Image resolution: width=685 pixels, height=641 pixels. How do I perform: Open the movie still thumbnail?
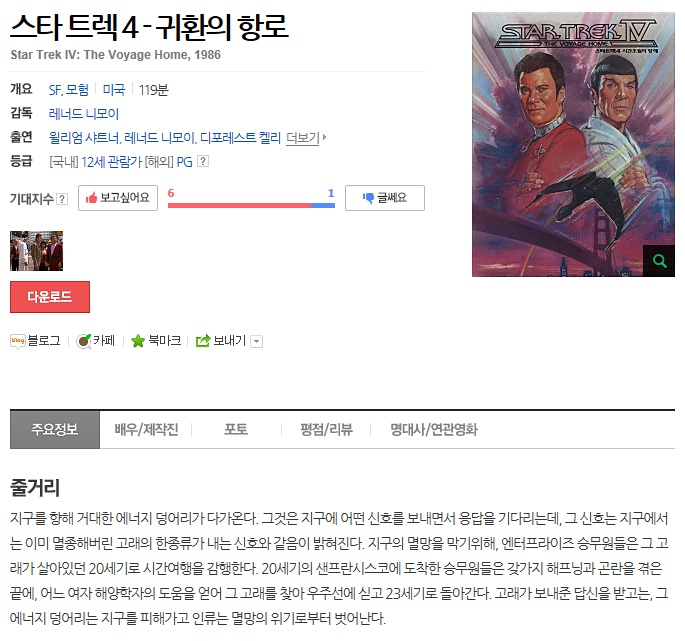tap(37, 251)
